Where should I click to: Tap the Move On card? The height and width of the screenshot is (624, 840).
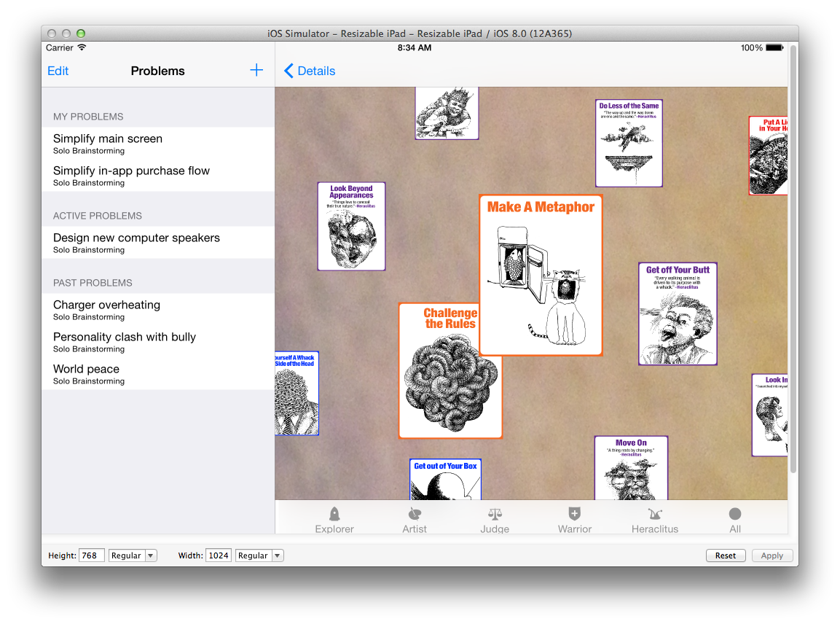tap(631, 468)
